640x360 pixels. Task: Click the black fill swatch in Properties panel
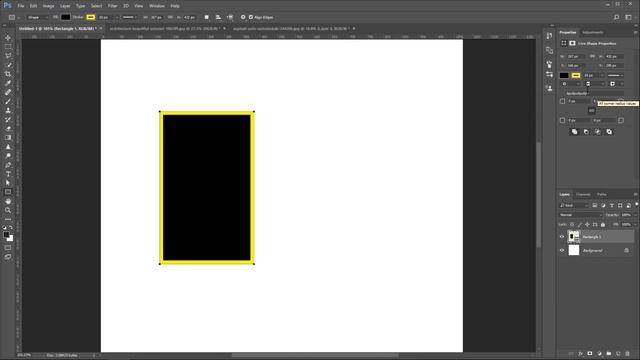564,76
